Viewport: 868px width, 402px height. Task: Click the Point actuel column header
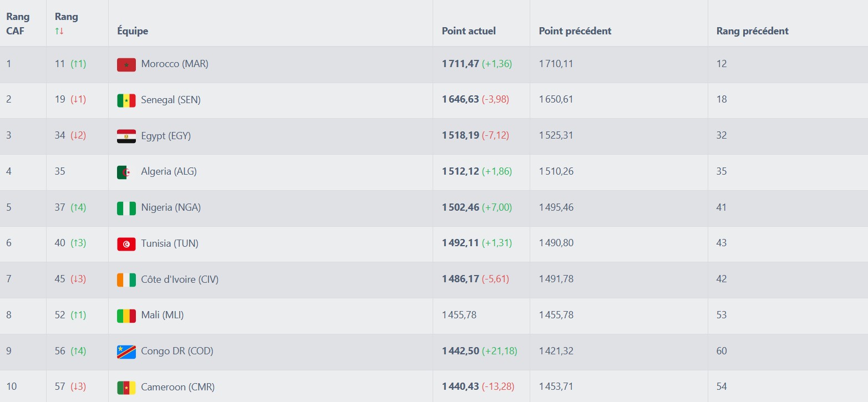469,31
